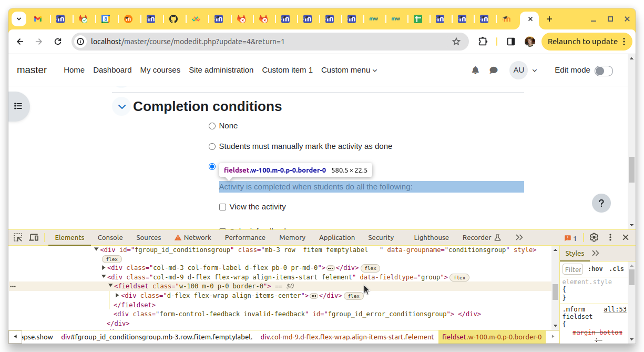The width and height of the screenshot is (644, 352).
Task: Collapse the fgroup_id_conditionsgroup div node
Action: click(x=97, y=250)
